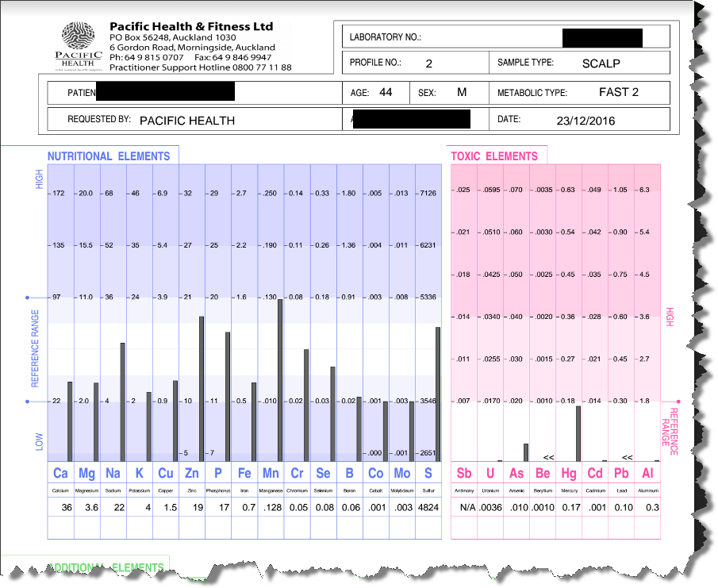This screenshot has height=588, width=718.
Task: Click the 'Cr' Chromium element symbol
Action: click(x=298, y=473)
